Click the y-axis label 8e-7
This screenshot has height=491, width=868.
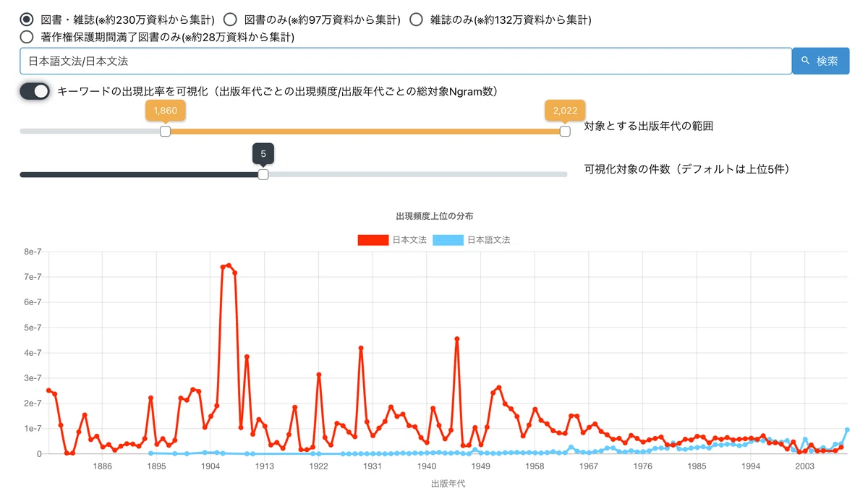click(32, 252)
